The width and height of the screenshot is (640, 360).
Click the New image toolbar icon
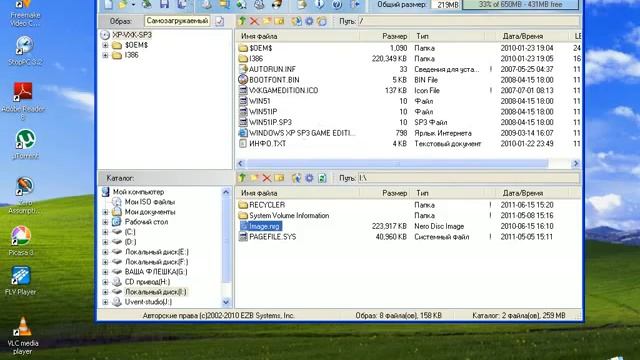(109, 4)
